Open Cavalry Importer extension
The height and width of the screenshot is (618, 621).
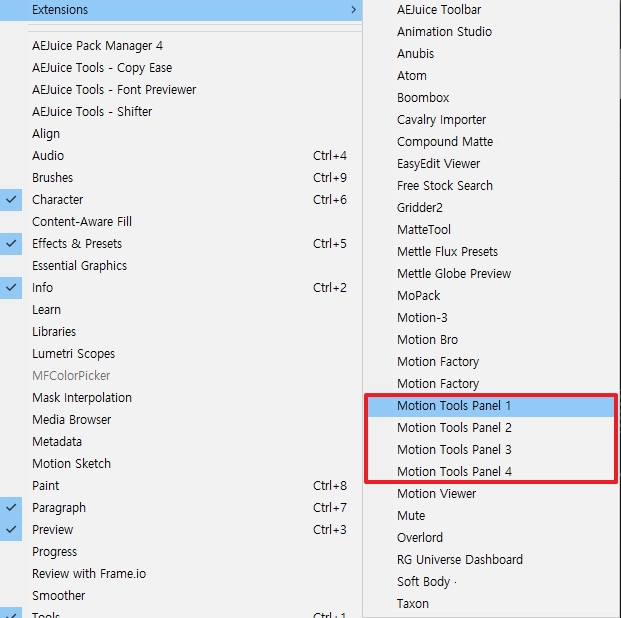pyautogui.click(x=442, y=120)
